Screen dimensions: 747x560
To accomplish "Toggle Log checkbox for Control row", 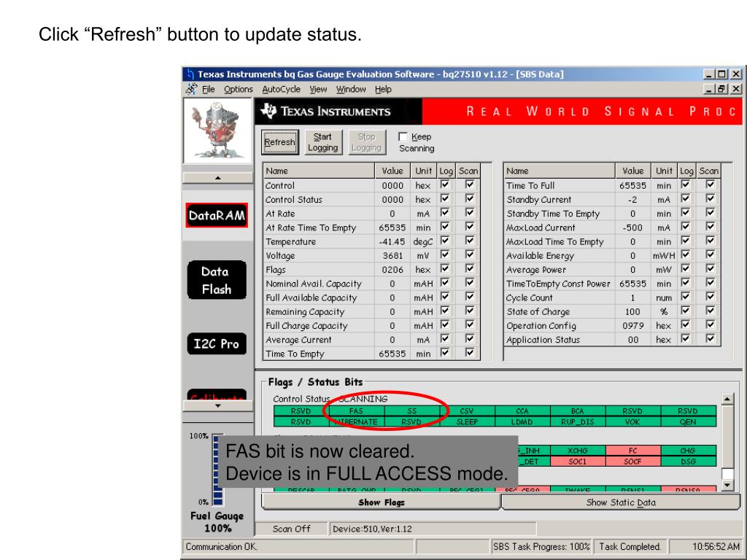I will click(445, 184).
